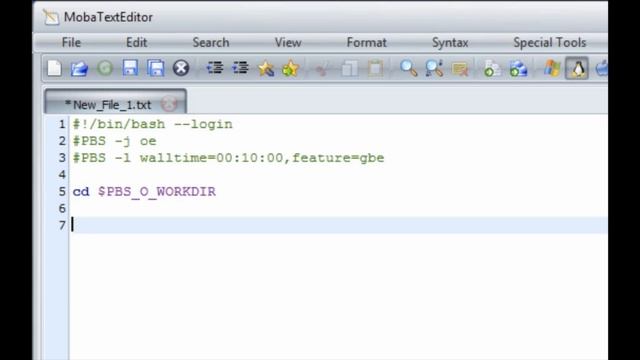Click the $PBS_O_WORKDIR variable

tap(157, 192)
